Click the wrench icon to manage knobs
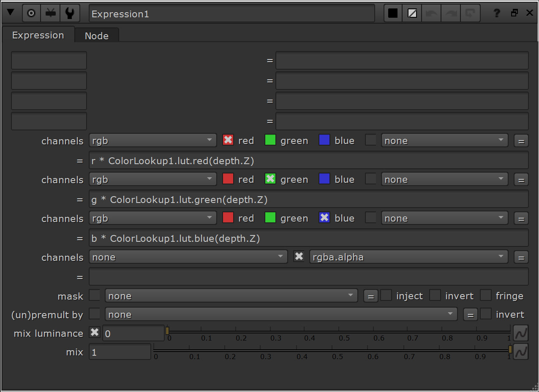This screenshot has height=392, width=539. [x=70, y=13]
